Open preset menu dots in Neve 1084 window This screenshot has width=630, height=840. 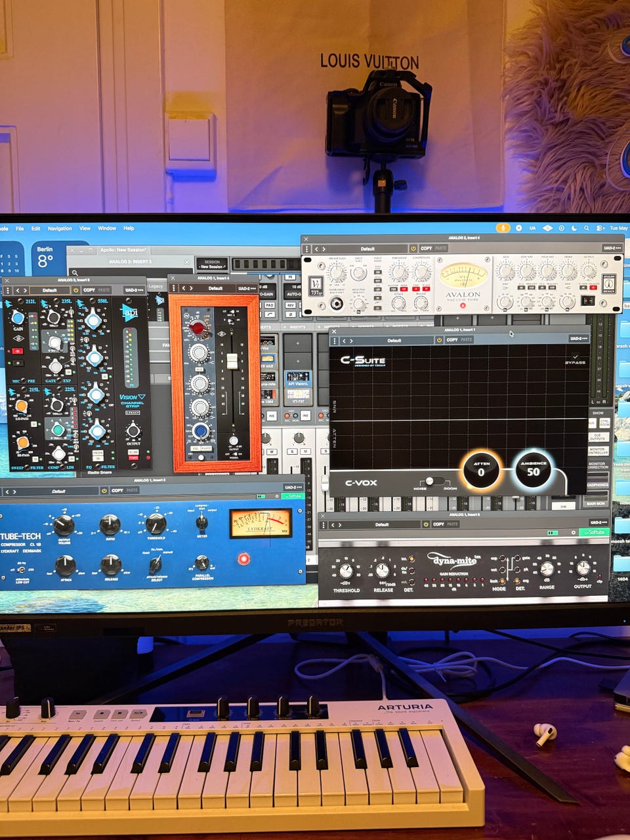pos(175,288)
